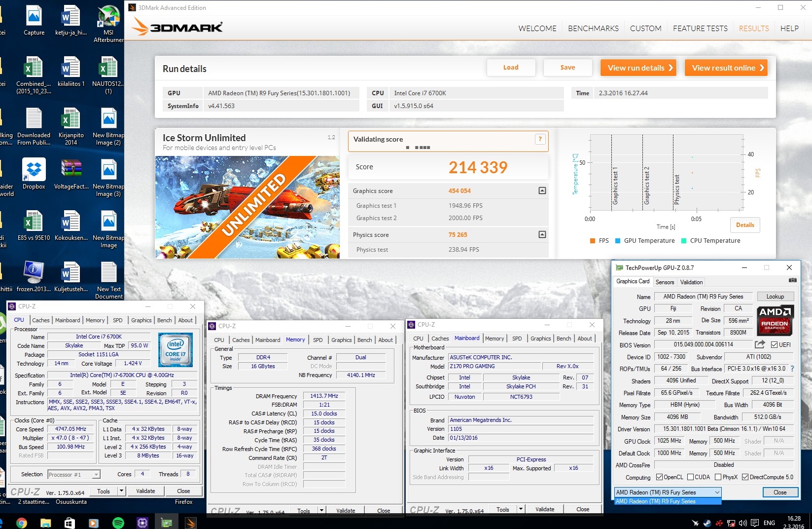Click the Bus Interface question mark icon
Image resolution: width=812 pixels, height=529 pixels.
point(792,369)
